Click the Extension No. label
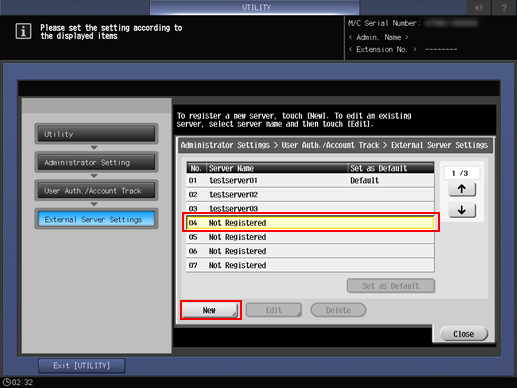The image size is (517, 388). pos(382,49)
